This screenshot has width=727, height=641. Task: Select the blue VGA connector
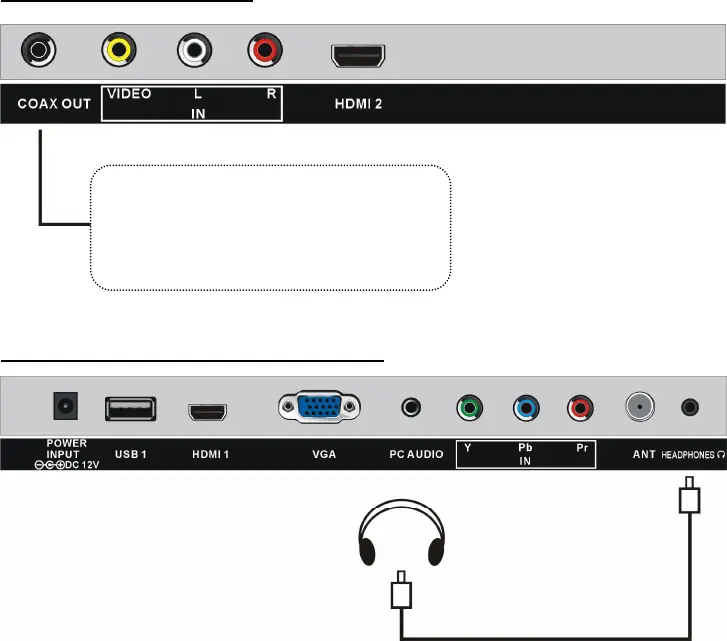pos(321,407)
